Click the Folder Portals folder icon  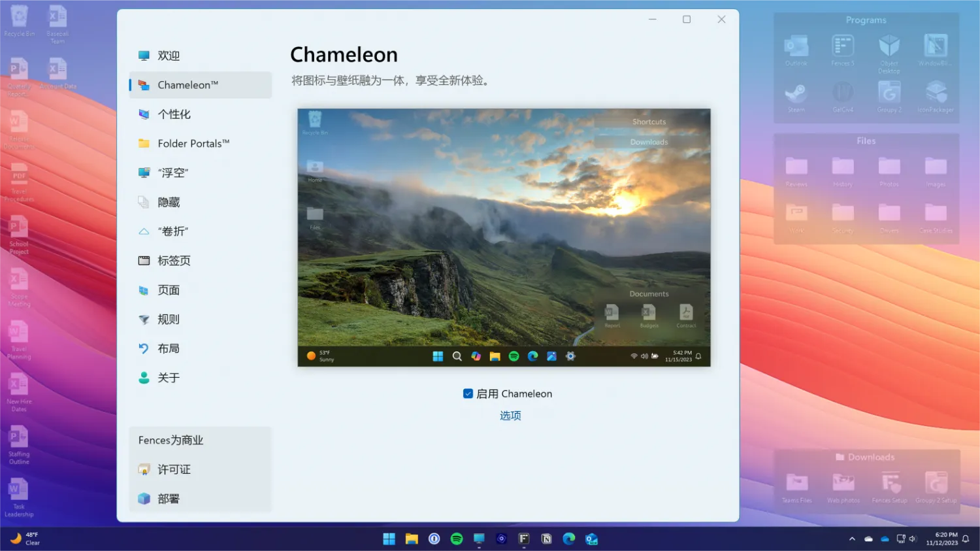[x=144, y=144]
